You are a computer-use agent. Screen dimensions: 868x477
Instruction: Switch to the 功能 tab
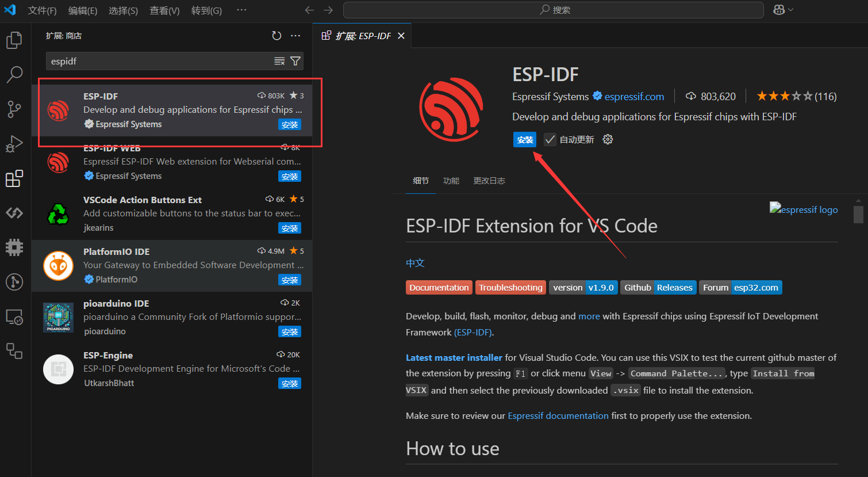coord(451,181)
